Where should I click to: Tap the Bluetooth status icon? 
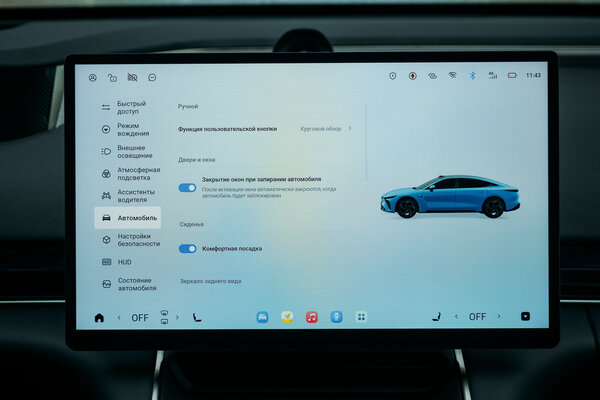click(x=473, y=75)
